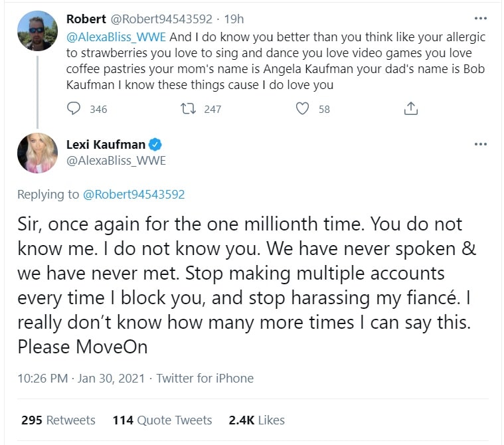
Task: Click the share icon under Robert's tweet
Action: tap(411, 109)
